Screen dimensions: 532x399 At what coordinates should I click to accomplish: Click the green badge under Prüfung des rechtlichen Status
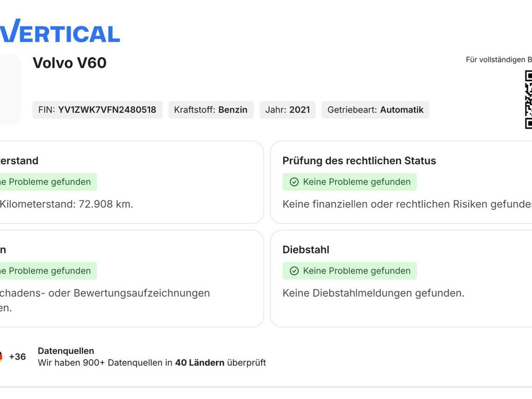tap(350, 182)
